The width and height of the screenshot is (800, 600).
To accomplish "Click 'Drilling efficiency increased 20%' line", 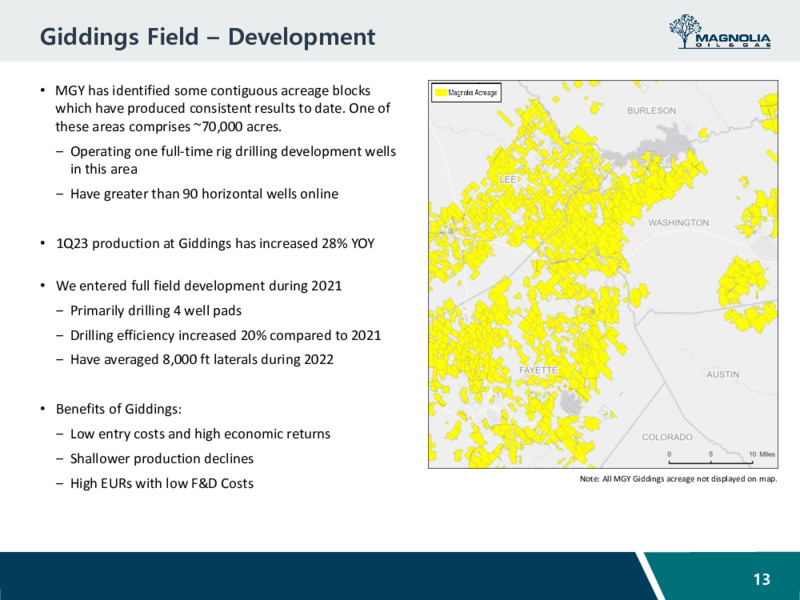I will coord(226,335).
